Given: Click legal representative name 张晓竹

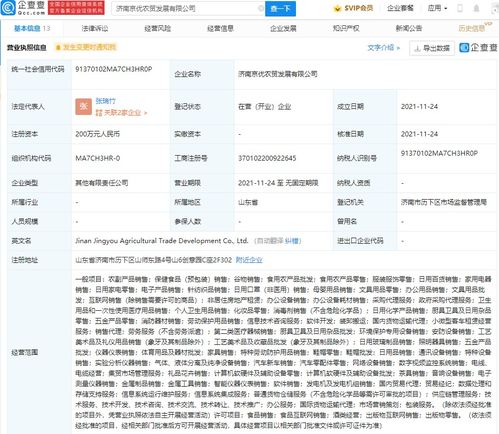Looking at the screenshot, I should pos(106,101).
